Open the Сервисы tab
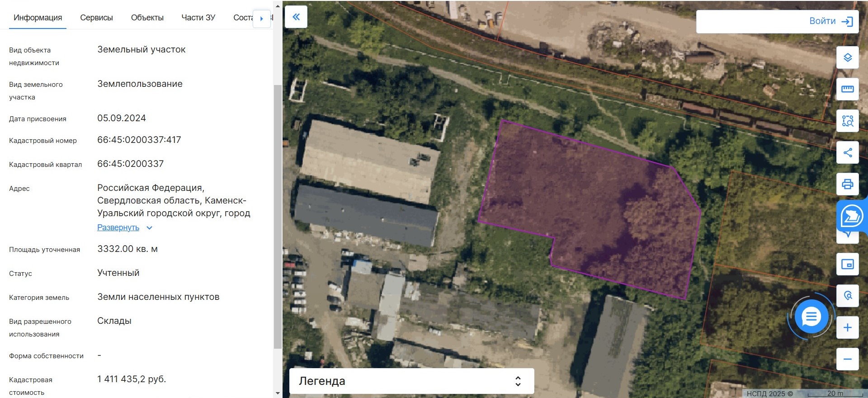This screenshot has height=398, width=868. 96,18
